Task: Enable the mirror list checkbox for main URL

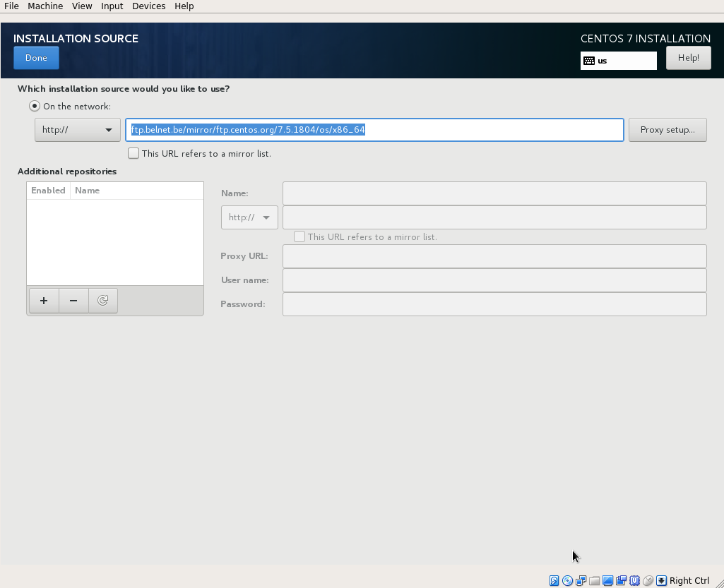Action: coord(133,153)
